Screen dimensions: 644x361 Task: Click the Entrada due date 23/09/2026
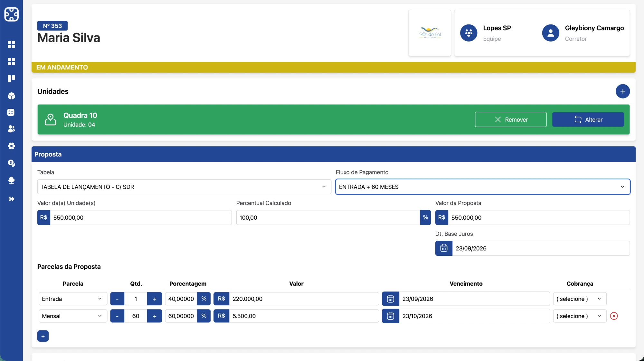(x=474, y=299)
